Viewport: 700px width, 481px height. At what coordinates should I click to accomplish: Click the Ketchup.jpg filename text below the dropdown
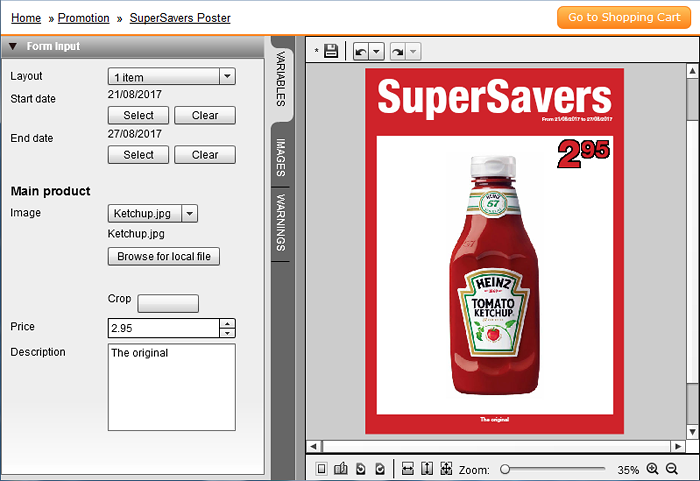click(136, 234)
